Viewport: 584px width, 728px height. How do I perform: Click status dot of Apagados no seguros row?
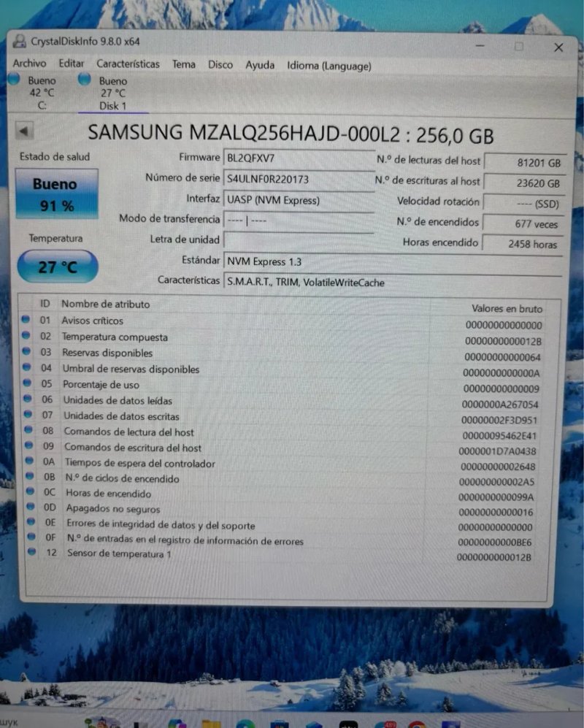point(31,506)
